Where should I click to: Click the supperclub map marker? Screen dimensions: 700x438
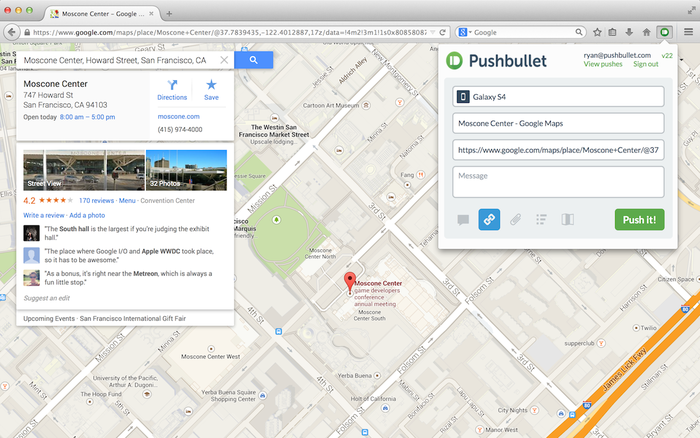pyautogui.click(x=601, y=343)
